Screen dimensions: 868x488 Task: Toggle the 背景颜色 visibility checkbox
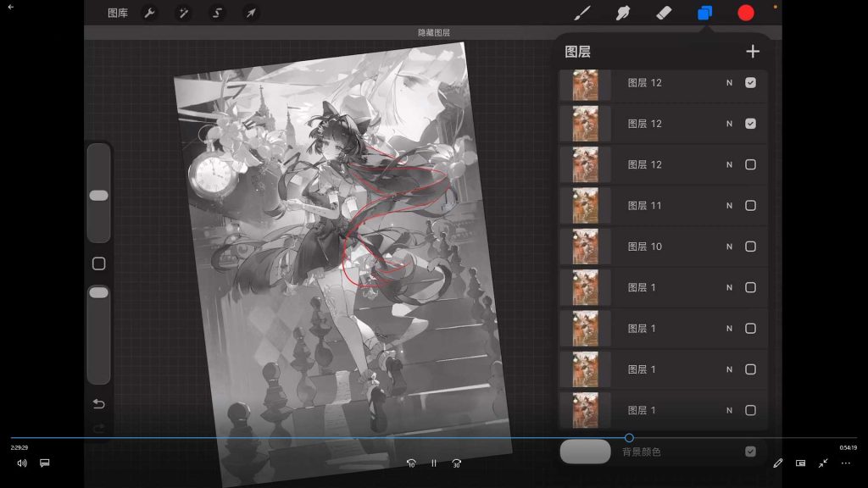750,452
